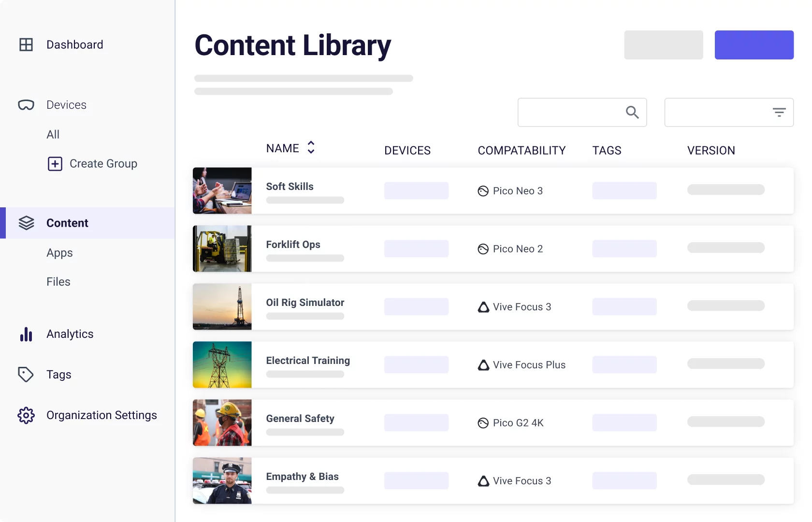Open Organization Settings via the gear icon
The image size is (812, 522).
26,415
